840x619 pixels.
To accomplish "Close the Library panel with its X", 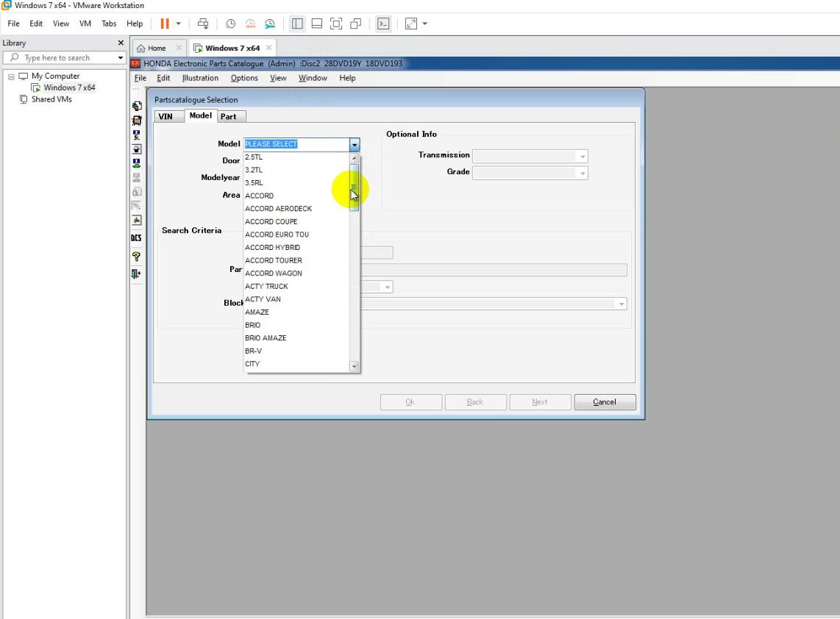I will pyautogui.click(x=121, y=43).
